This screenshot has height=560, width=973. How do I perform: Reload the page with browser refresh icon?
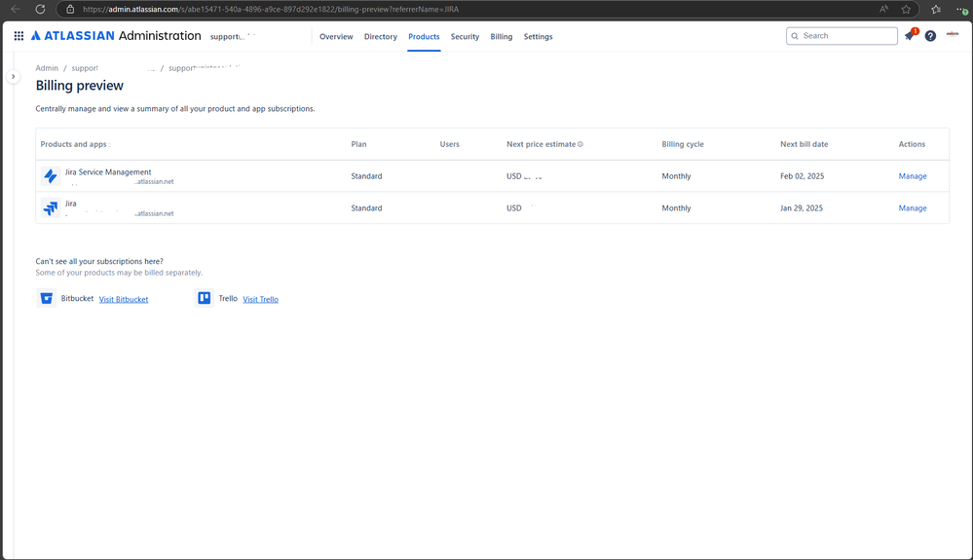(40, 10)
